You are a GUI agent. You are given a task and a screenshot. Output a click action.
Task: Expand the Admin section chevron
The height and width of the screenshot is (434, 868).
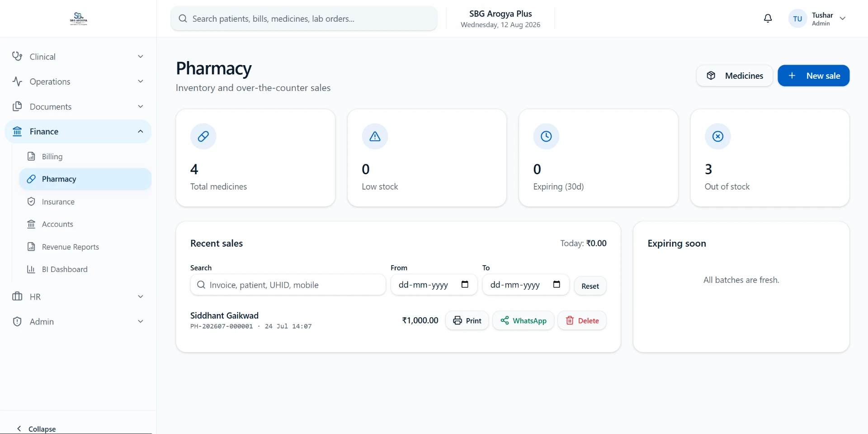(141, 321)
